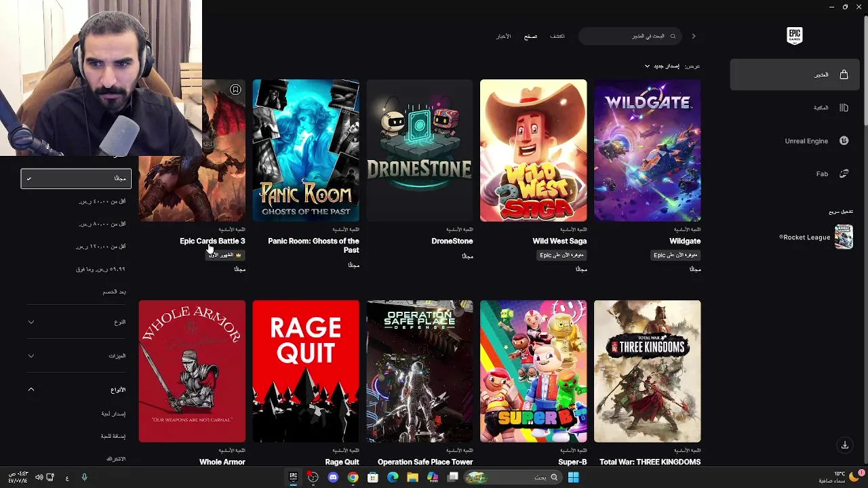868x488 pixels.
Task: Click the taskbar icon with red badge
Action: pos(313,477)
